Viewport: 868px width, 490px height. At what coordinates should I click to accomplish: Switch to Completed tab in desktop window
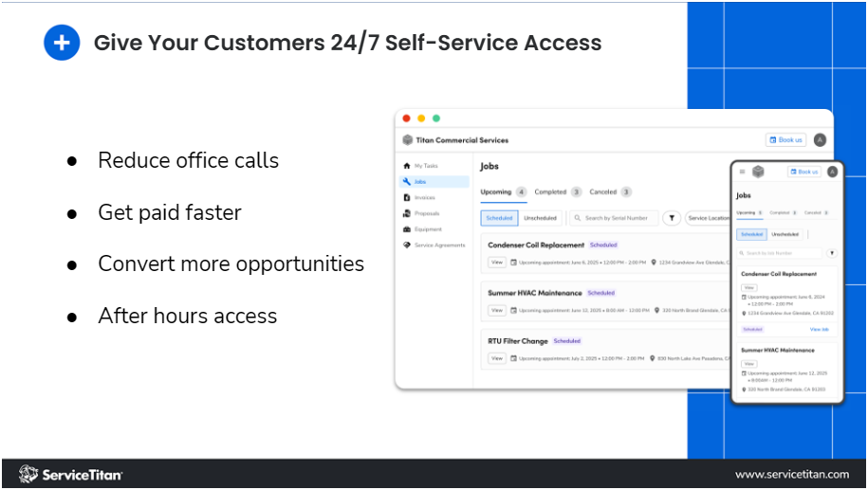[x=558, y=191]
